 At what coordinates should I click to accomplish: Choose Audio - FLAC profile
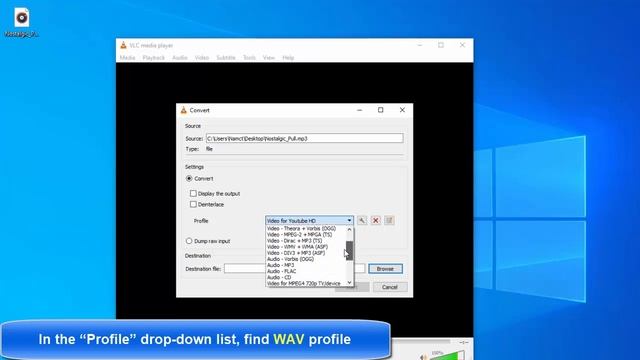click(282, 271)
